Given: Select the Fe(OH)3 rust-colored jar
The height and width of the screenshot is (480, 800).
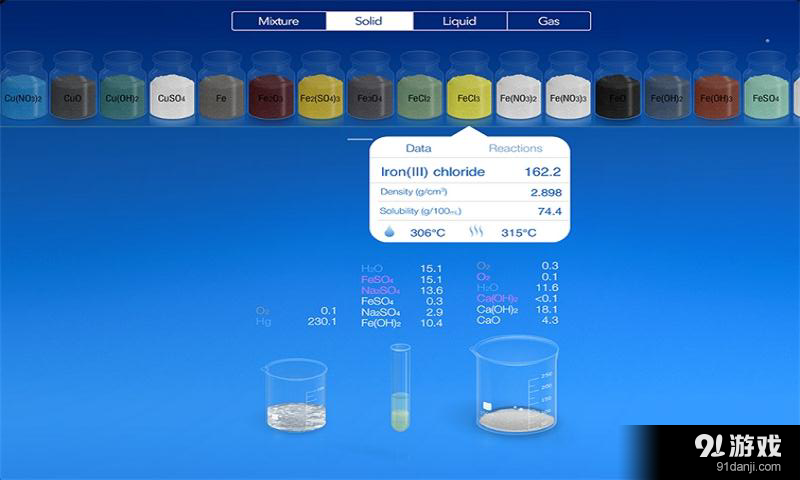Looking at the screenshot, I should pyautogui.click(x=716, y=90).
